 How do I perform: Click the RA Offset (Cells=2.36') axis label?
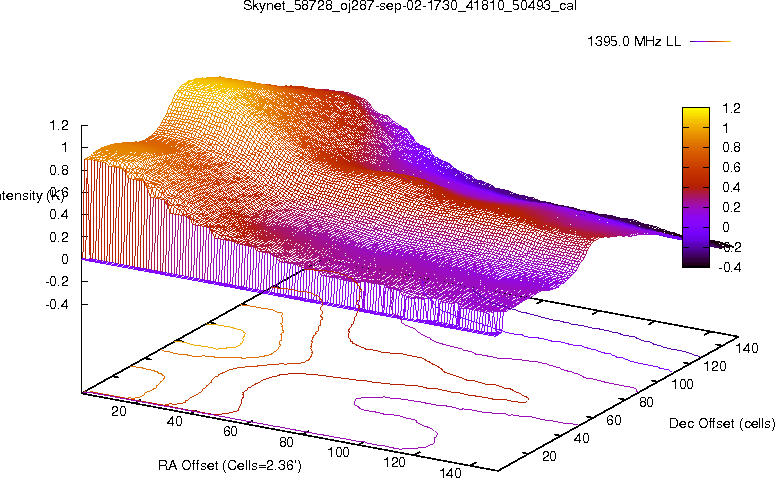point(230,465)
